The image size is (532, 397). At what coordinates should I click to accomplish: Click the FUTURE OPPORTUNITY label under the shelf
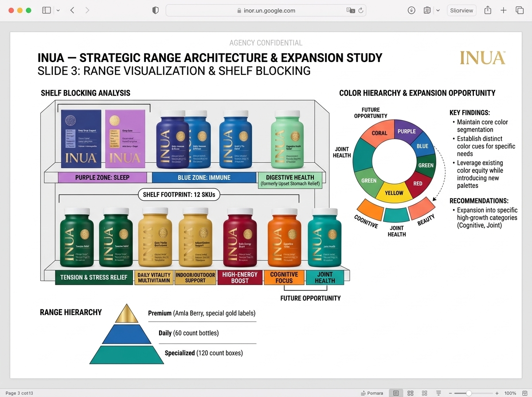tap(310, 298)
